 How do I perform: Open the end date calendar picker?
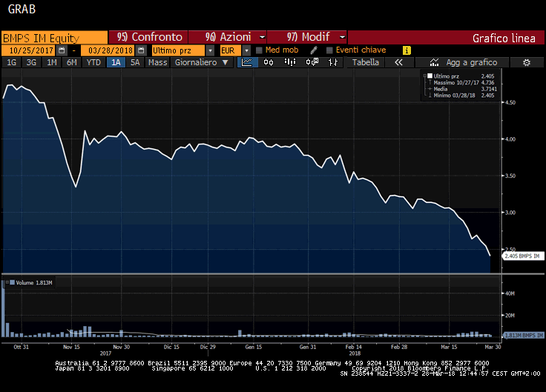point(141,50)
